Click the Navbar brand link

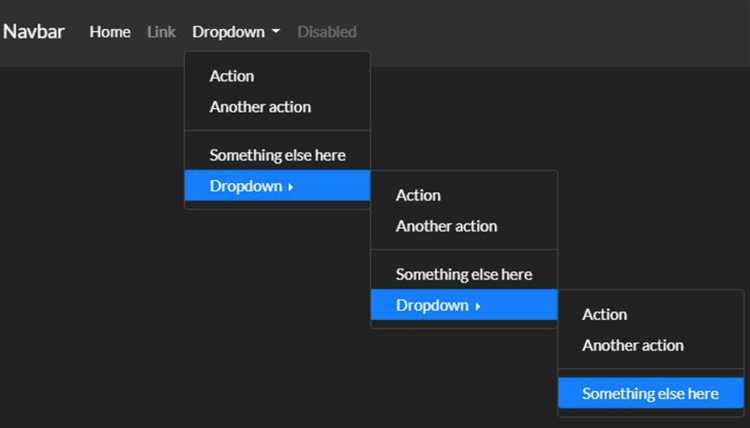tap(33, 32)
